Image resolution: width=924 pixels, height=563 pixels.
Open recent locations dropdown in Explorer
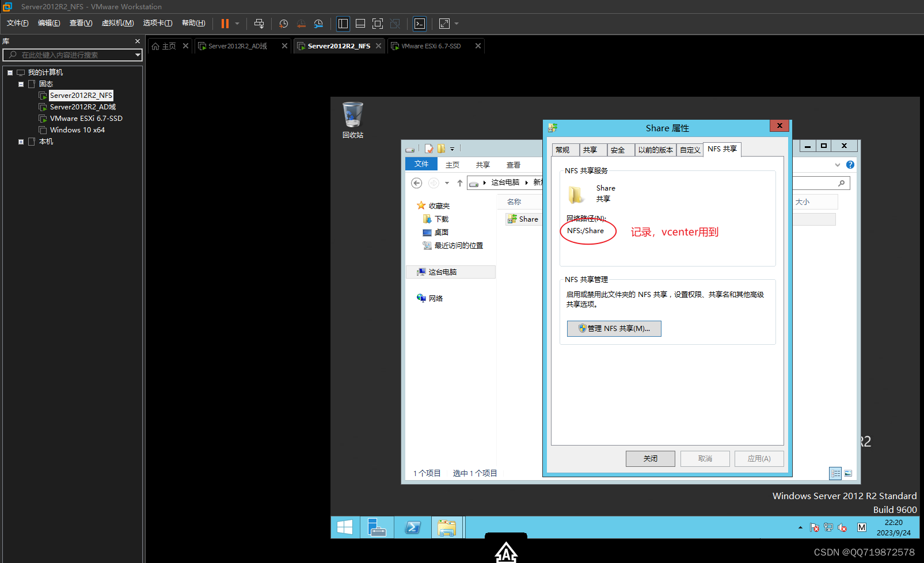(447, 183)
